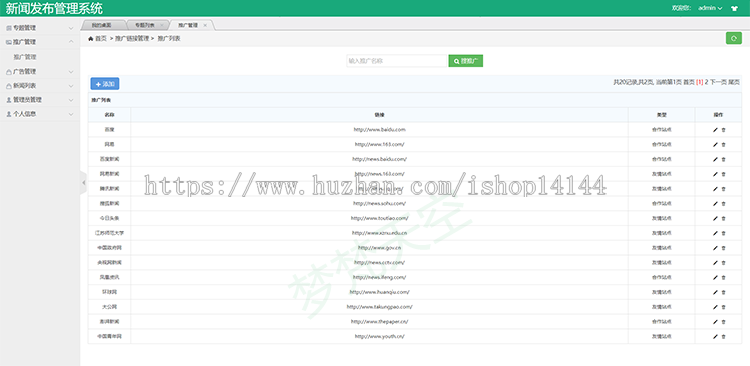Click the trash icon for www.163.com row
750x366 pixels.
[x=723, y=144]
